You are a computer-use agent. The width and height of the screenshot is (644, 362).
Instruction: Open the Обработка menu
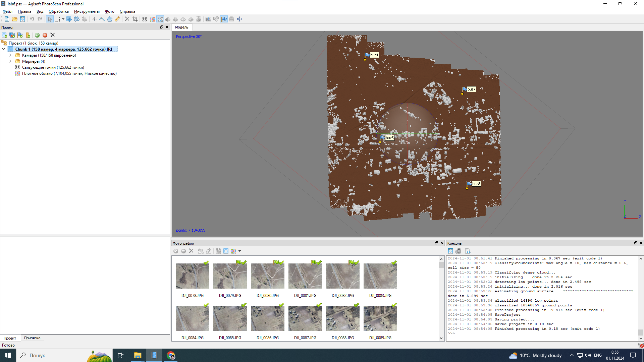point(58,11)
